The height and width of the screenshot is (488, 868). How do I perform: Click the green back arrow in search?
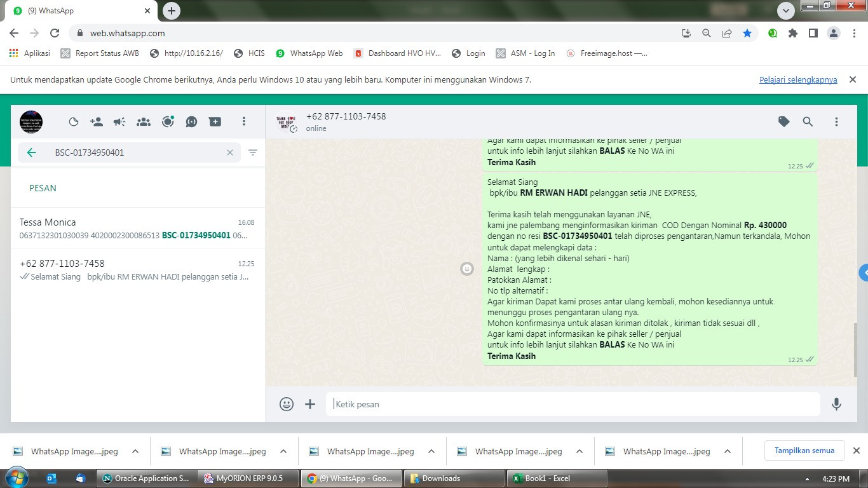tap(31, 152)
